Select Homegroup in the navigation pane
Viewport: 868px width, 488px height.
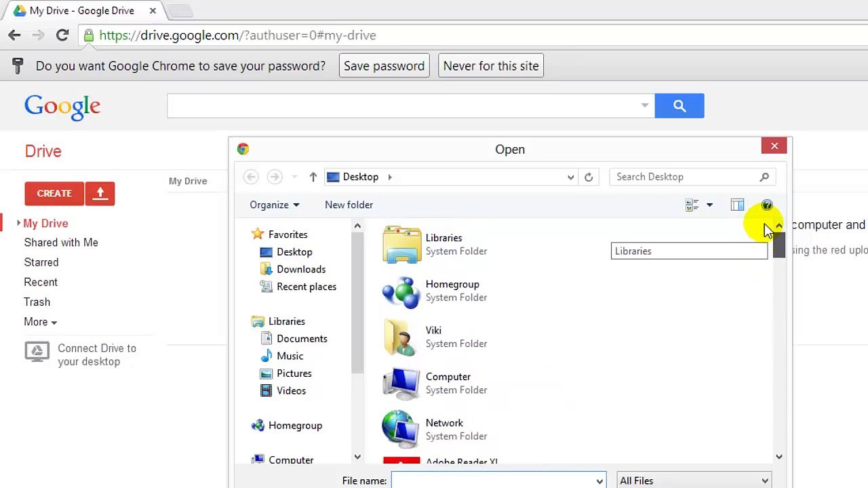click(287, 426)
